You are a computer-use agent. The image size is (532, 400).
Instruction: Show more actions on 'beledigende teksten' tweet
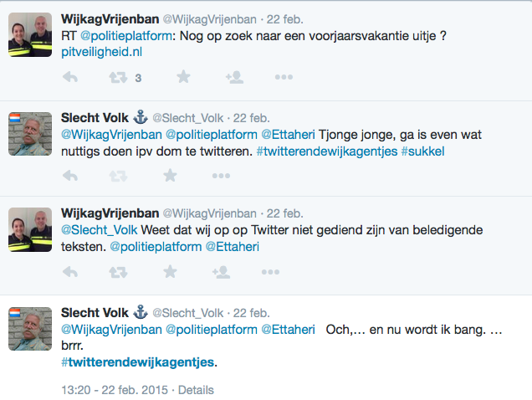(x=271, y=272)
